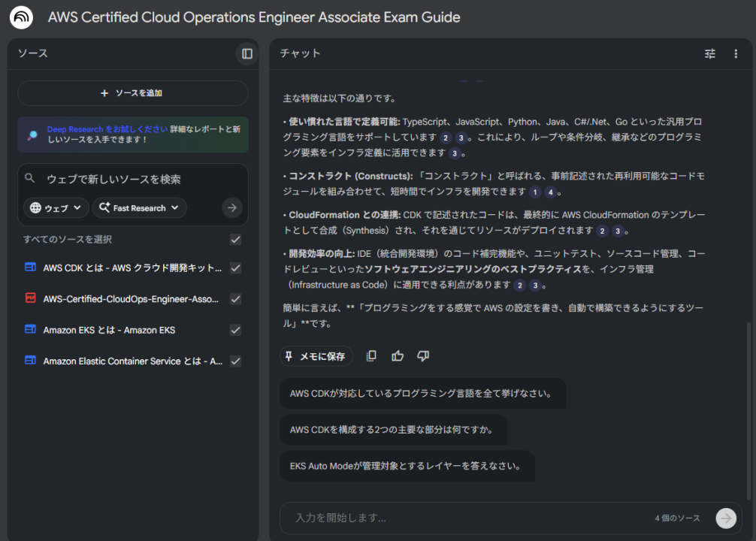Viewport: 756px width, 541px height.
Task: Click the chat input field
Action: 466,518
